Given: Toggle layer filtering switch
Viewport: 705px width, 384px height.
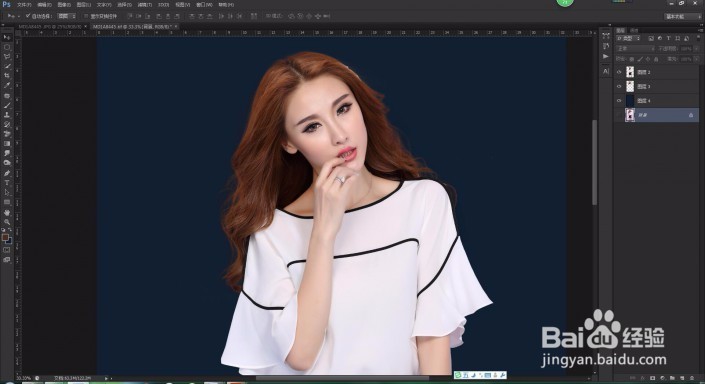Looking at the screenshot, I should [x=698, y=39].
